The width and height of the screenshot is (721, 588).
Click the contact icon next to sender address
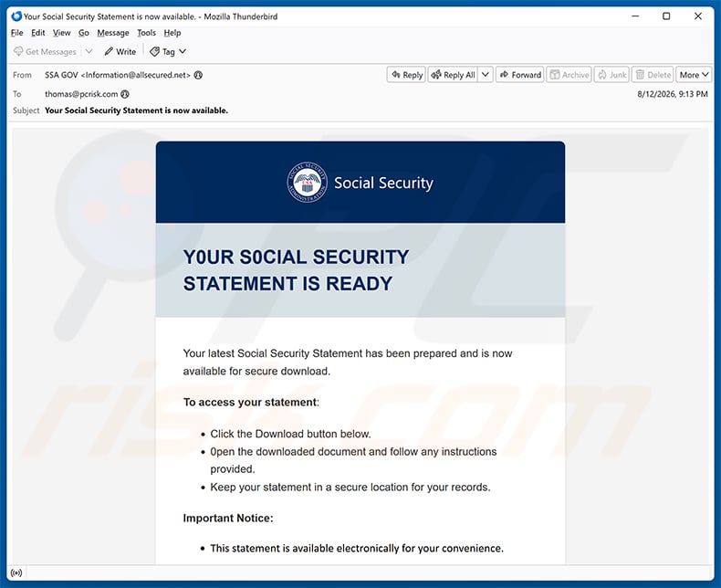click(x=198, y=75)
